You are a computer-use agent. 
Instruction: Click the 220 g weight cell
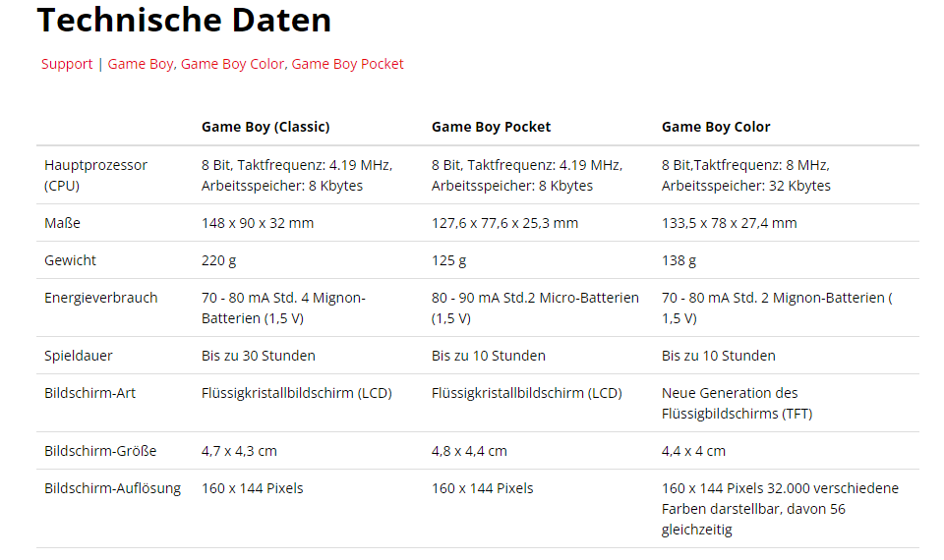pos(218,260)
